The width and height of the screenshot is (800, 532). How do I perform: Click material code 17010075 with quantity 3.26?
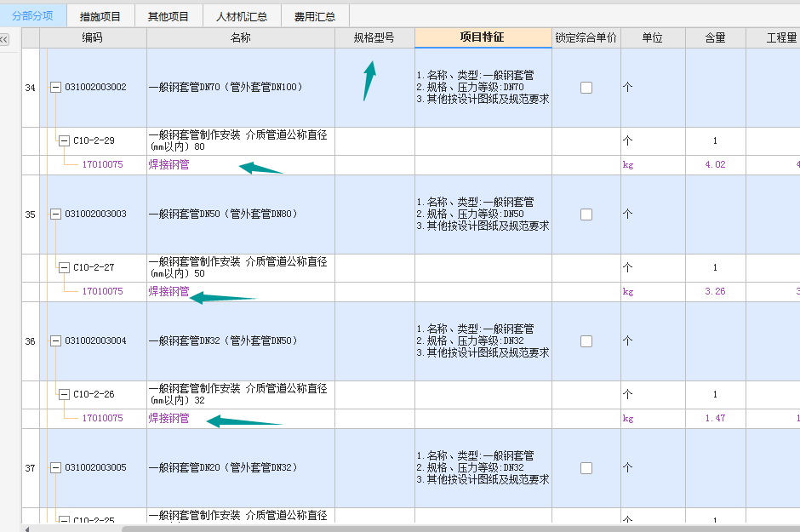102,291
